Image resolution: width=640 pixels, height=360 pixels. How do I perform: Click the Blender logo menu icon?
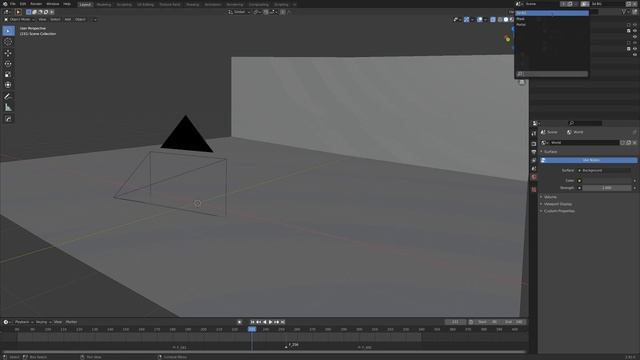(4, 4)
